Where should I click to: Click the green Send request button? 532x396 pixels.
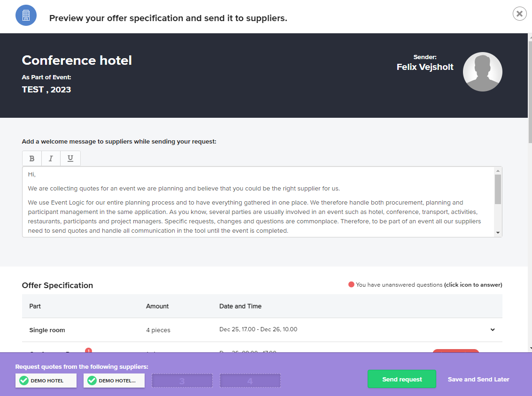point(402,379)
